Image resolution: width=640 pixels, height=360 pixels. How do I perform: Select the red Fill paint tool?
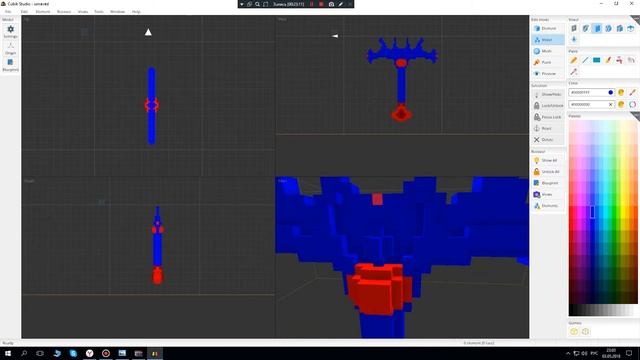tap(620, 60)
